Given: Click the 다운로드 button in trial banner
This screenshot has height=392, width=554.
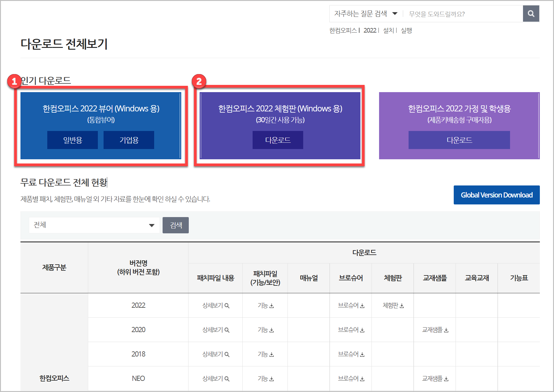Looking at the screenshot, I should coord(277,140).
